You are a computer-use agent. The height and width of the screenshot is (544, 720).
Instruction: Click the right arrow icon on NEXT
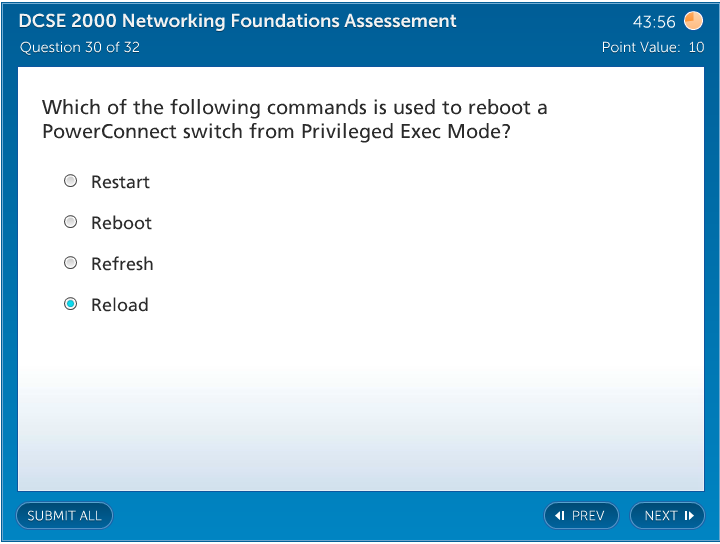pos(689,516)
